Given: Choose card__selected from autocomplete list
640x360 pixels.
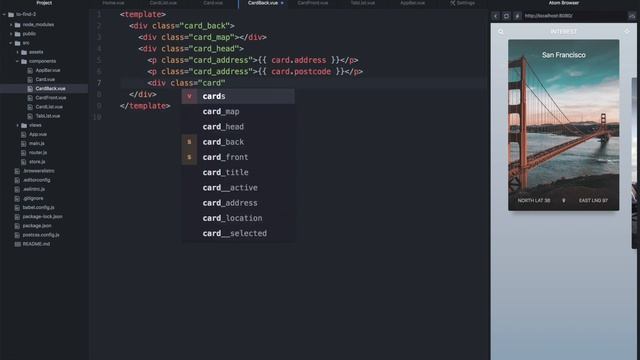Looking at the screenshot, I should coord(238,233).
